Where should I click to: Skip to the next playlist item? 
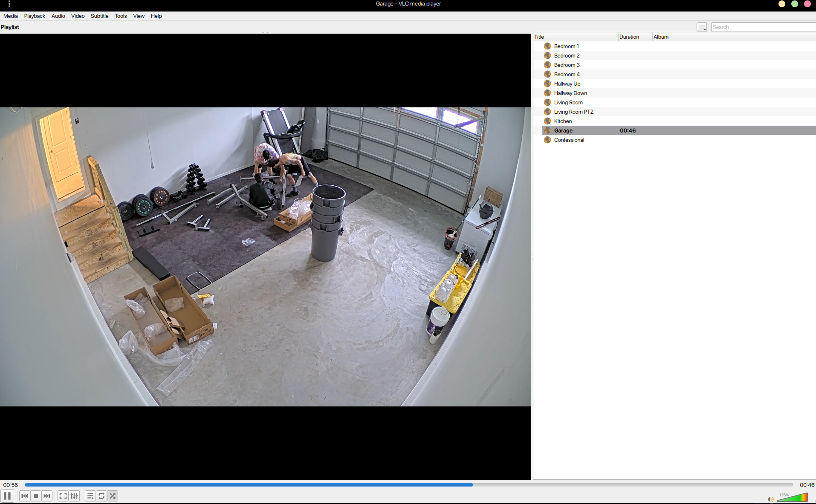tap(47, 496)
